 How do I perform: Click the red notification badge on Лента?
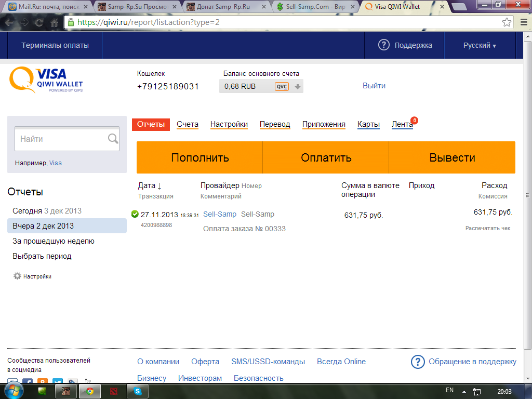[414, 120]
